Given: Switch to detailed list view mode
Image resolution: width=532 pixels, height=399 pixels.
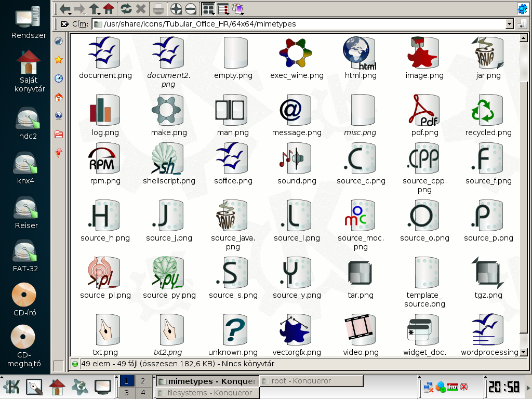Looking at the screenshot, I should point(223,9).
